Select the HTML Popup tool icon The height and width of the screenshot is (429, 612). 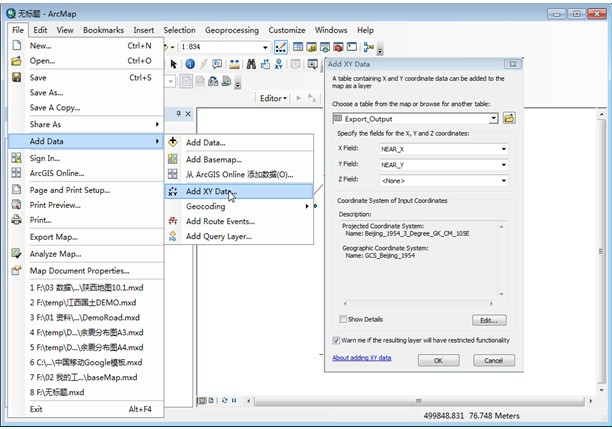click(x=217, y=64)
